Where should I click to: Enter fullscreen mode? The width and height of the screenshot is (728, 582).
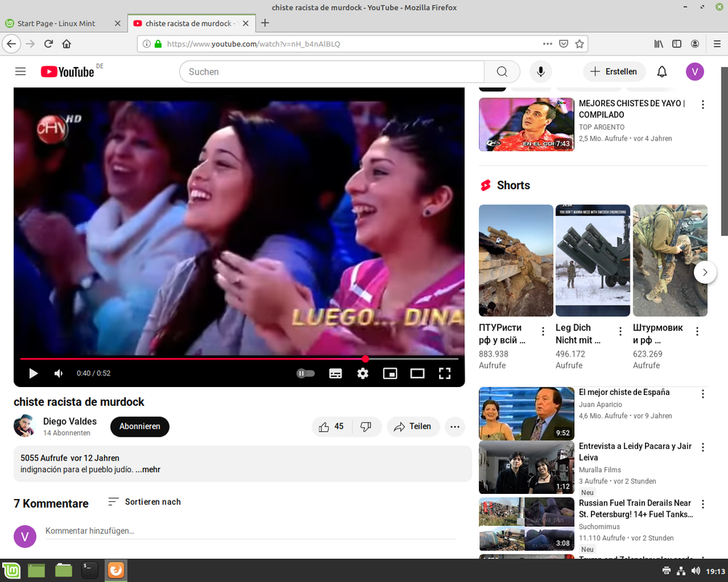point(445,373)
